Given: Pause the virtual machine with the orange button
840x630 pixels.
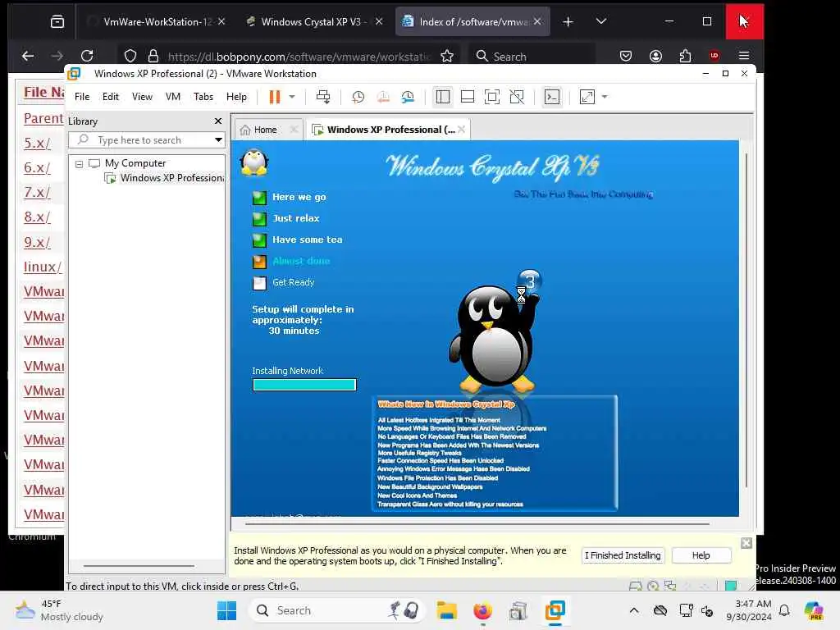Looking at the screenshot, I should [x=274, y=97].
